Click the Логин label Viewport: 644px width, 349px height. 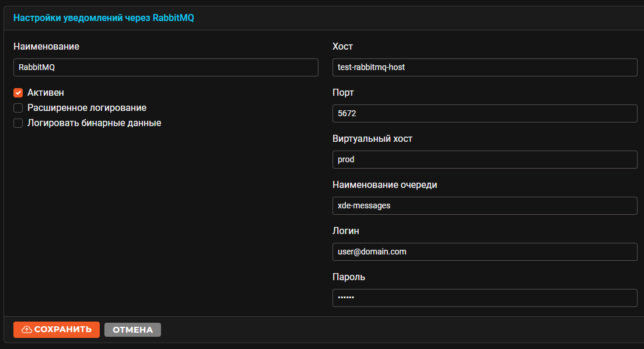point(346,231)
